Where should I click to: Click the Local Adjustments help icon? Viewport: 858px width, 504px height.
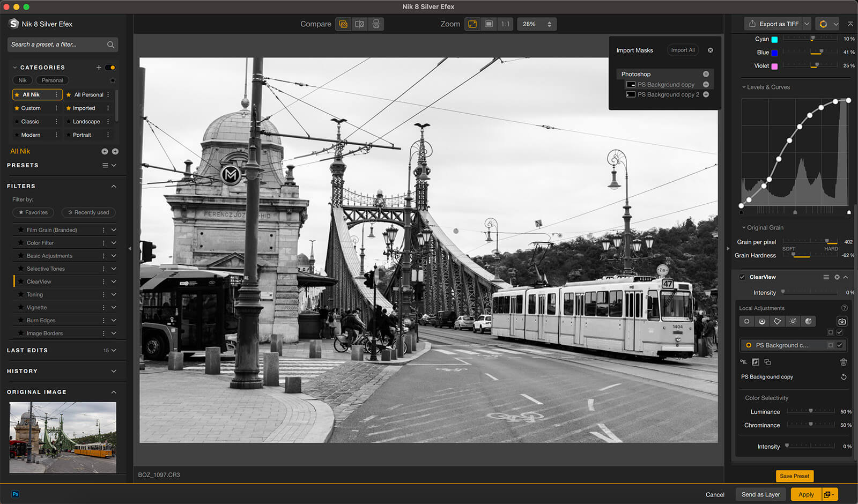tap(844, 308)
